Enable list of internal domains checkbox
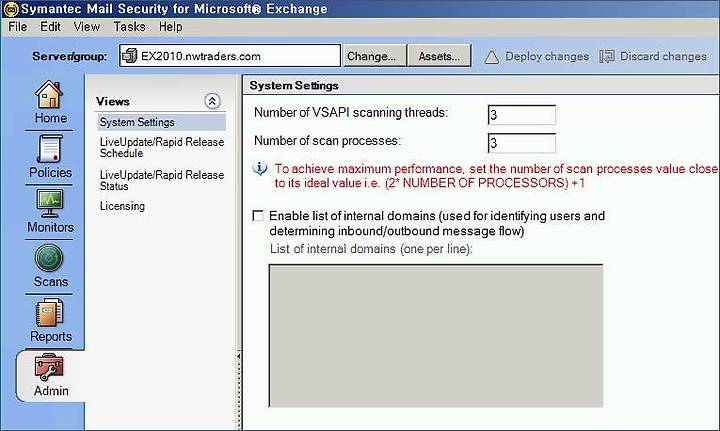Screen dimensions: 720x431 tap(258, 215)
